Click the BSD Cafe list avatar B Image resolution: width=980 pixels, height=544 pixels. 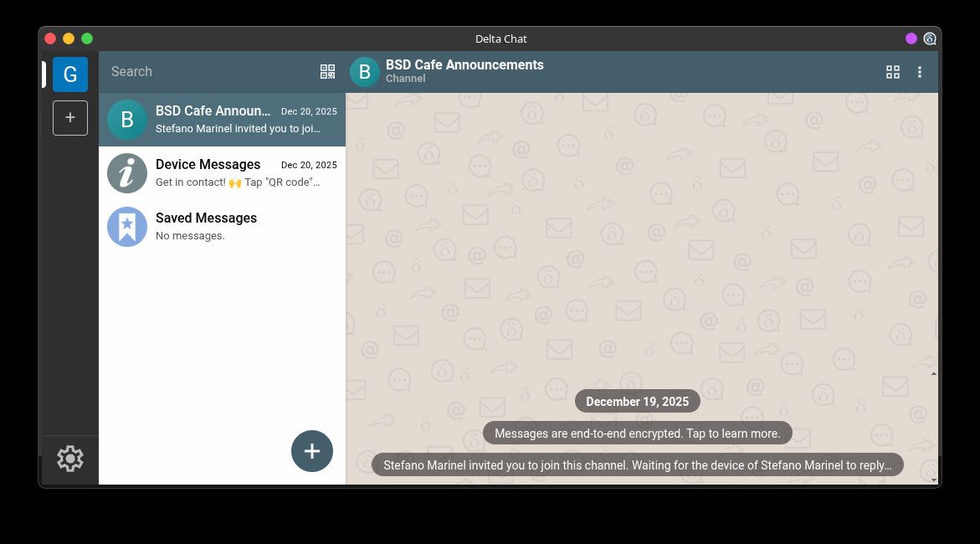tap(127, 120)
